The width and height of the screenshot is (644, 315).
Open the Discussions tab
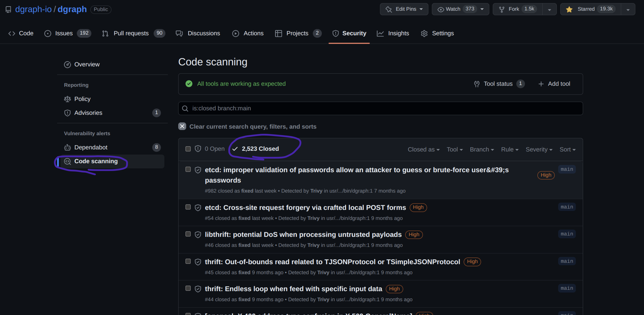[198, 34]
